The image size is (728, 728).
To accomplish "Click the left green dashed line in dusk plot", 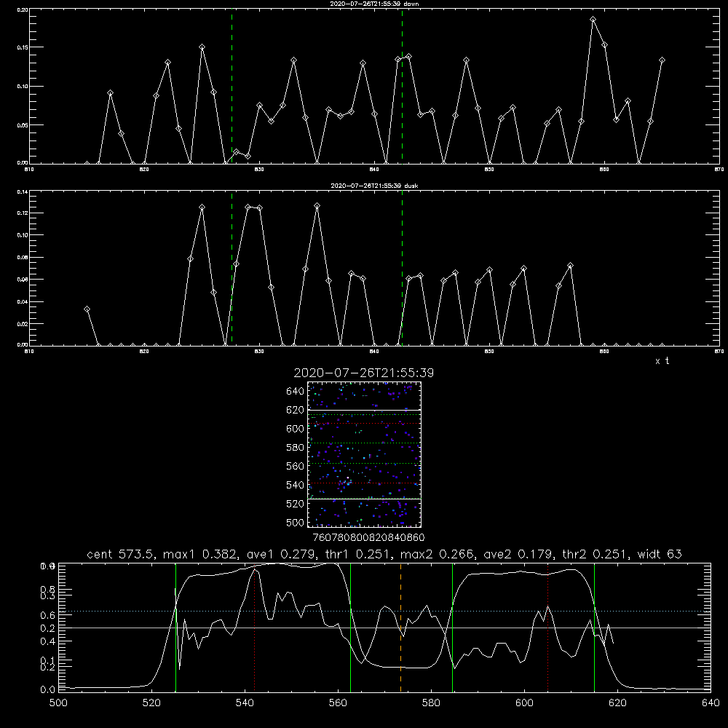I will coord(232,269).
